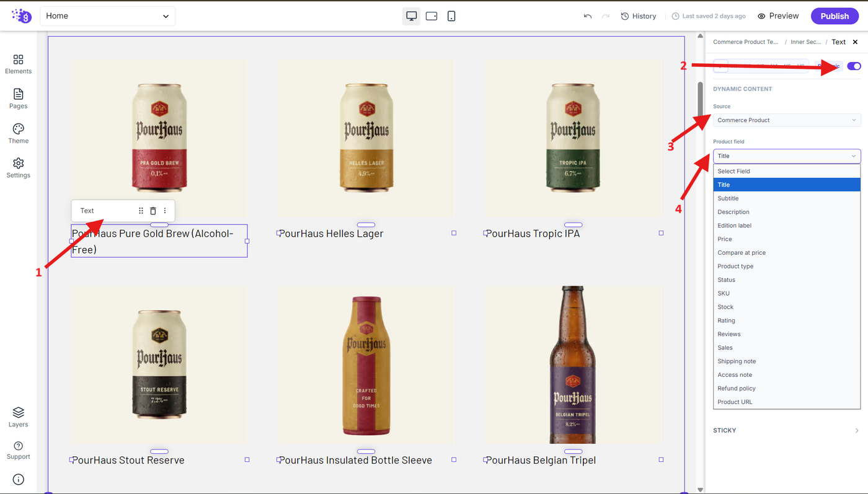Go to Inner Sec... breadcrumb
868x494 pixels.
805,42
